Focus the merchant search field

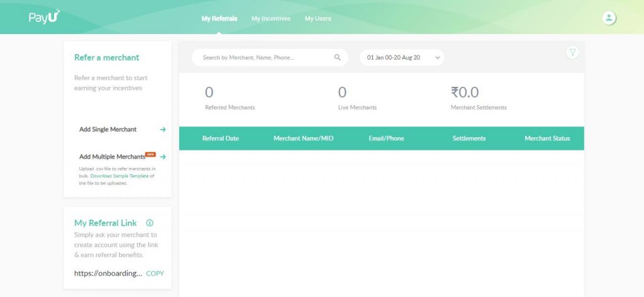[270, 57]
